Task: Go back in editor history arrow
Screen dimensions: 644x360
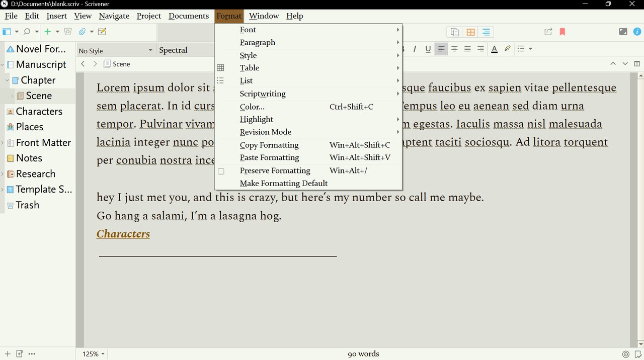Action: click(x=83, y=64)
